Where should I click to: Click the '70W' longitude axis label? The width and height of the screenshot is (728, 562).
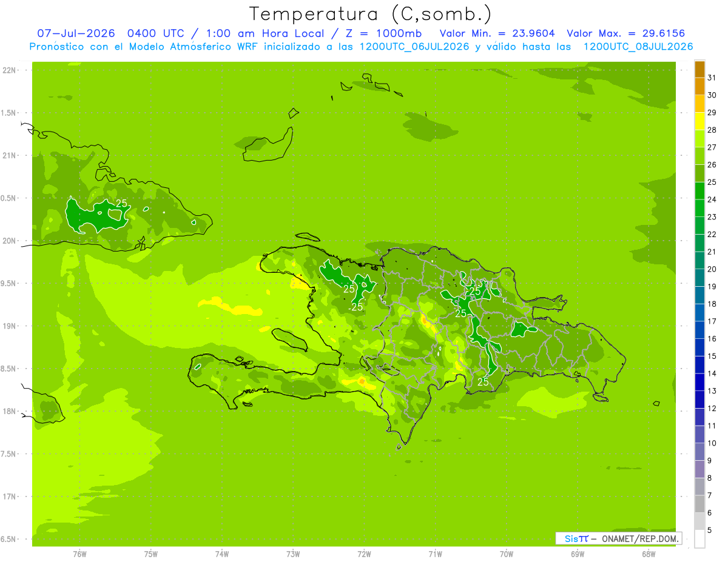(x=507, y=554)
